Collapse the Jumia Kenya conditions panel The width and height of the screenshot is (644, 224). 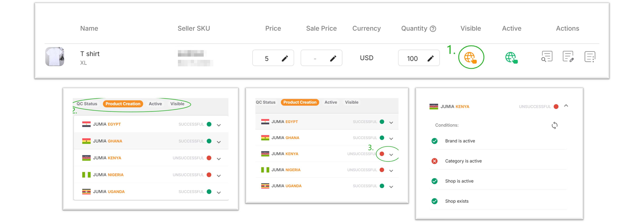coord(566,106)
